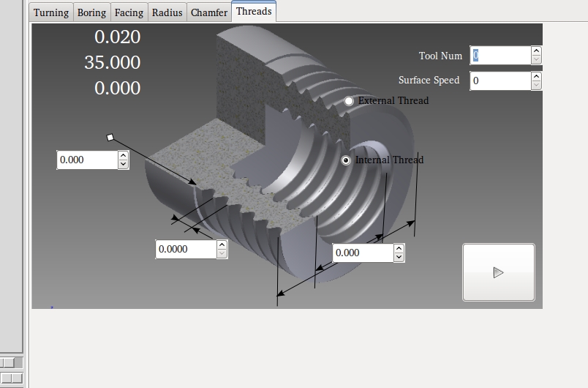Click the Surface Speed label
The image size is (588, 388).
[429, 81]
